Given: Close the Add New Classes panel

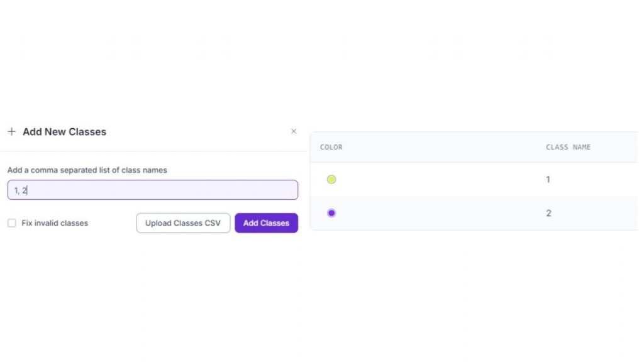Looking at the screenshot, I should pos(294,131).
